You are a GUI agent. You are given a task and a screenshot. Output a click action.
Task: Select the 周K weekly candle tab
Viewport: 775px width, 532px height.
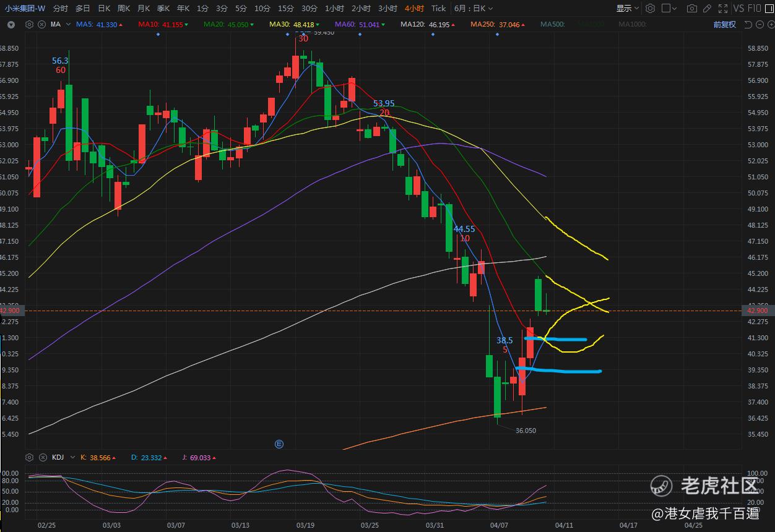124,8
